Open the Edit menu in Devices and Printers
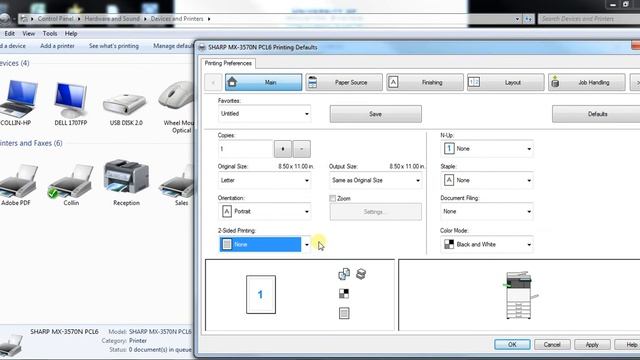This screenshot has width=640, height=360. pyautogui.click(x=9, y=33)
